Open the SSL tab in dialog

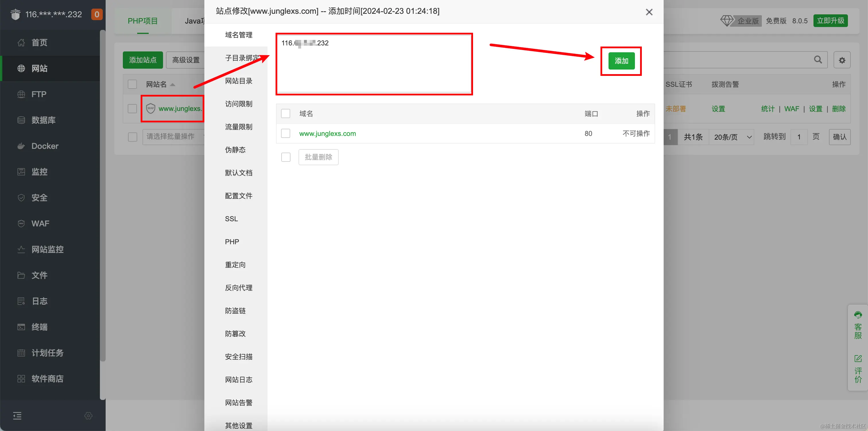tap(231, 219)
